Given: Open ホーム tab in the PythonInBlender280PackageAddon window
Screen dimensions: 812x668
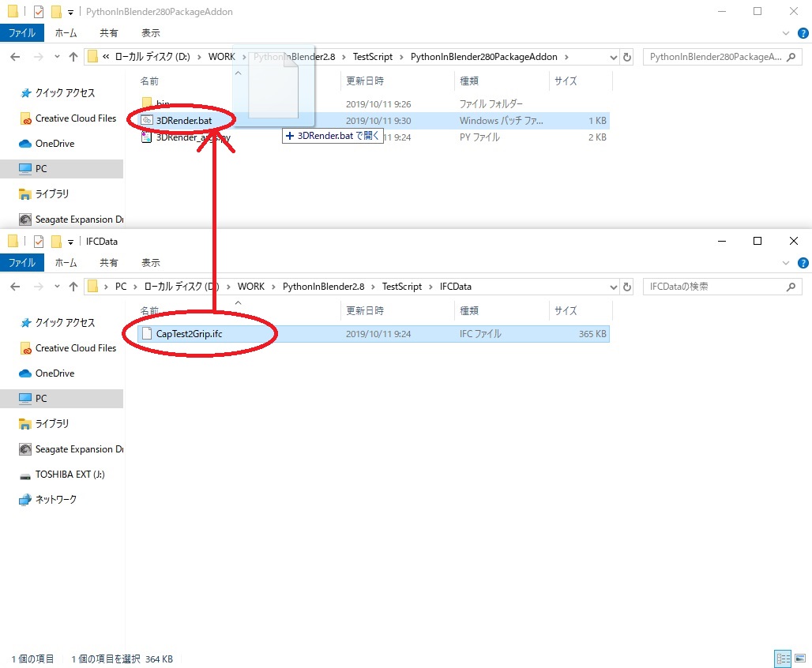Looking at the screenshot, I should tap(66, 32).
